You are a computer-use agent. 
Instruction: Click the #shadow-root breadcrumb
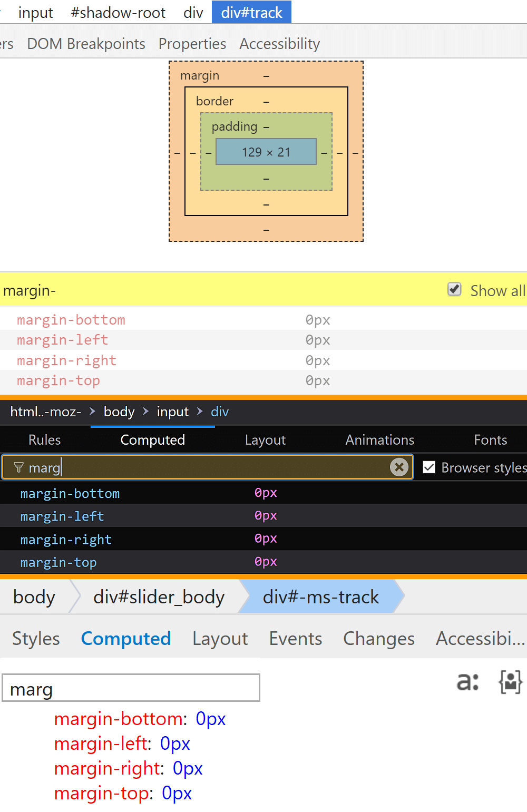coord(118,12)
